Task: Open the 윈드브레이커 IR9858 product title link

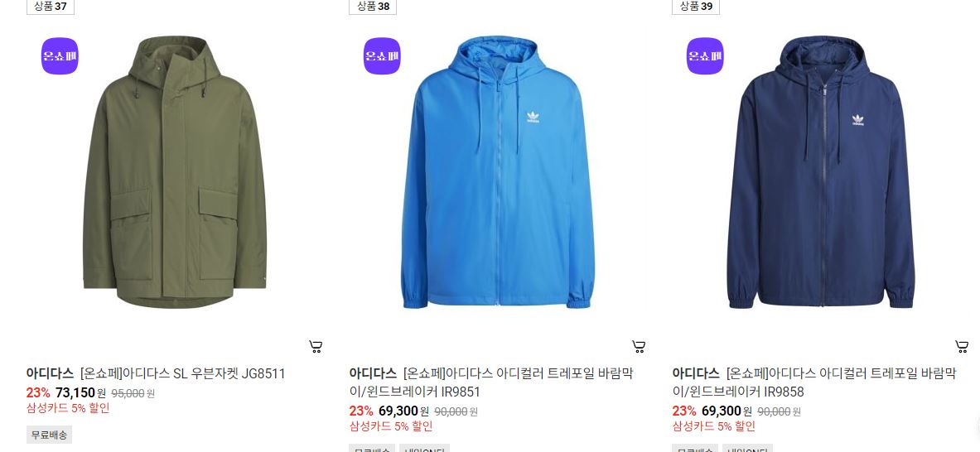Action: coord(813,382)
